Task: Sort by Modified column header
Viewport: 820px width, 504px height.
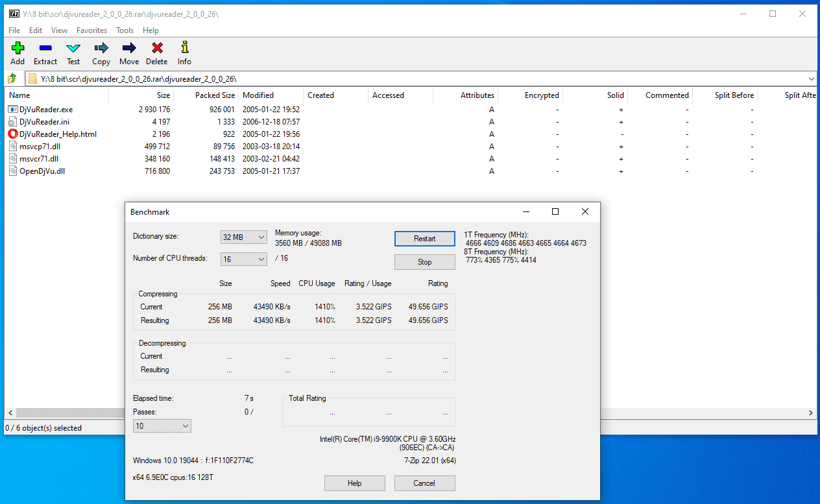Action: pos(271,95)
